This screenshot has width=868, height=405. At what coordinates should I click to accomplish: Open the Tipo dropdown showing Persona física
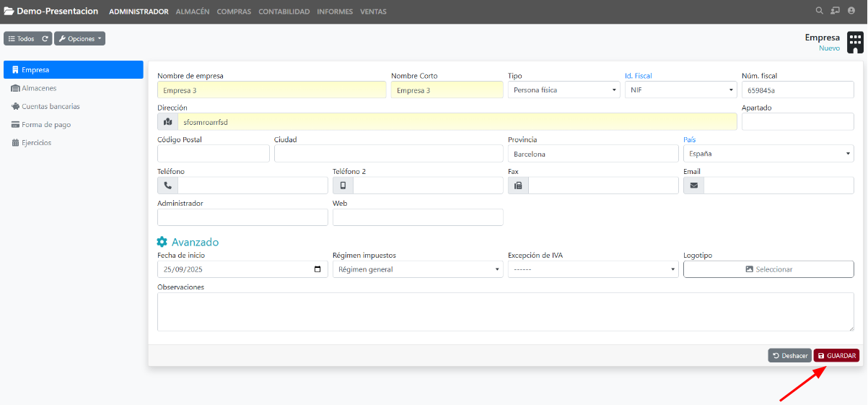564,90
